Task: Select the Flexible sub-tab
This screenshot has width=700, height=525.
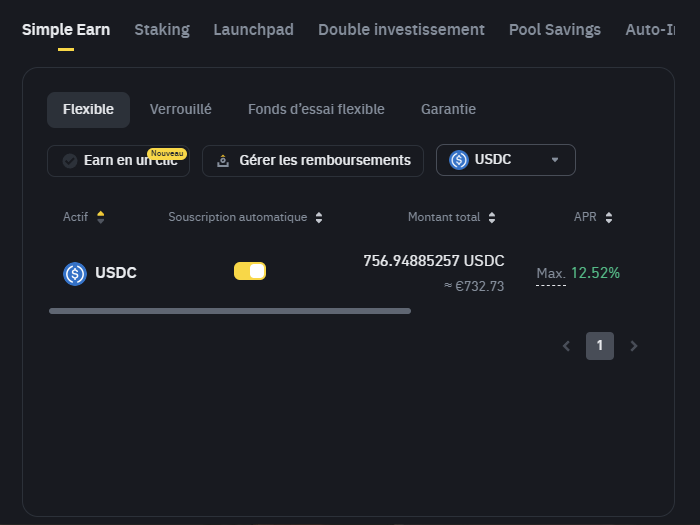Action: coord(88,110)
